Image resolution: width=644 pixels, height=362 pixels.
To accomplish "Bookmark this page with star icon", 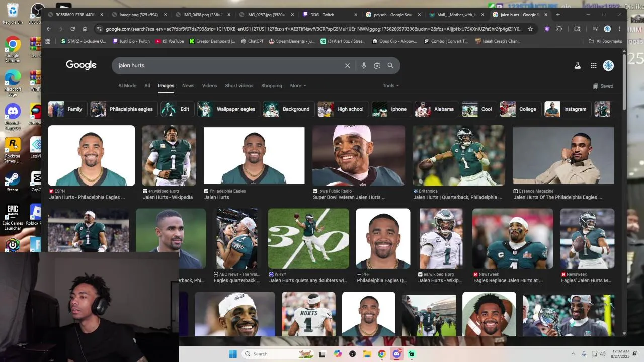I will tap(530, 29).
